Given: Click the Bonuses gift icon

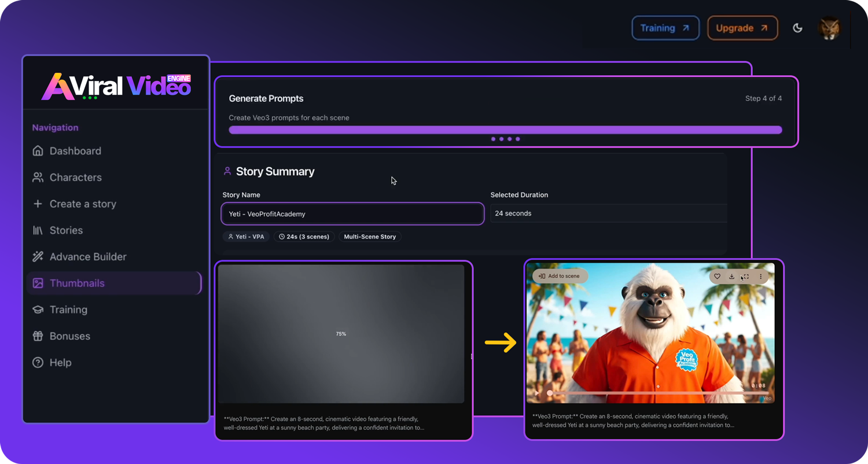Looking at the screenshot, I should [38, 336].
